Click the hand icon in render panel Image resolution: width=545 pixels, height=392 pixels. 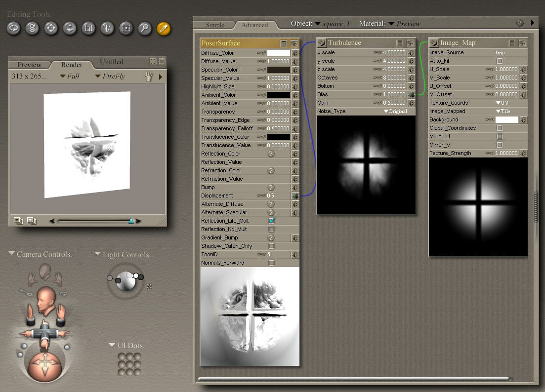pyautogui.click(x=148, y=77)
